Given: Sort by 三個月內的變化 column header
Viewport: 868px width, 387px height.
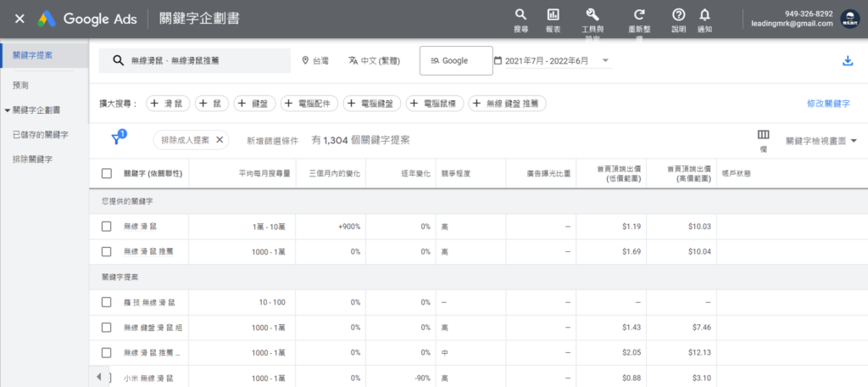Looking at the screenshot, I should click(336, 173).
